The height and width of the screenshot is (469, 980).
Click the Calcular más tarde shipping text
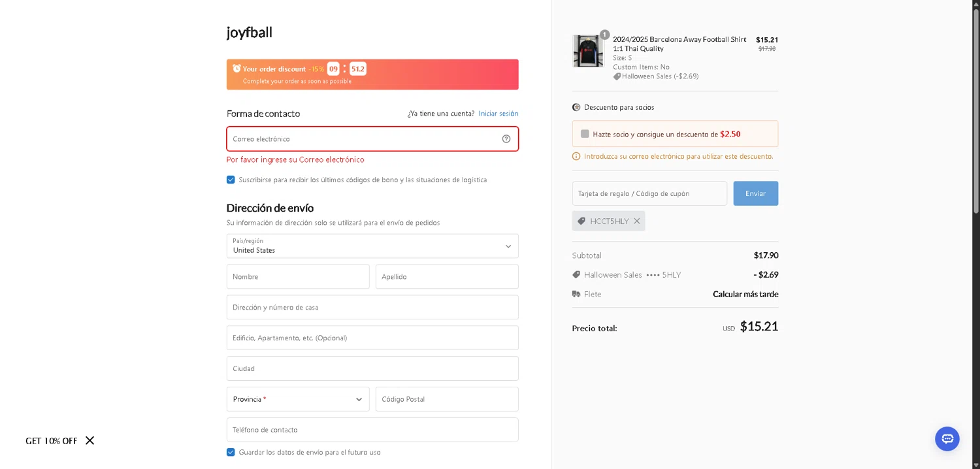tap(745, 294)
